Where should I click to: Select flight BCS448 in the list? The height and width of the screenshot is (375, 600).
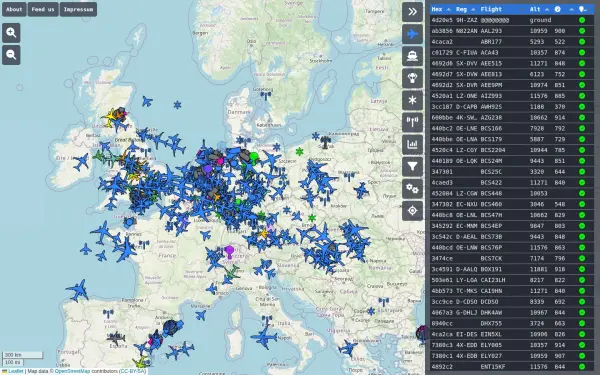512,194
